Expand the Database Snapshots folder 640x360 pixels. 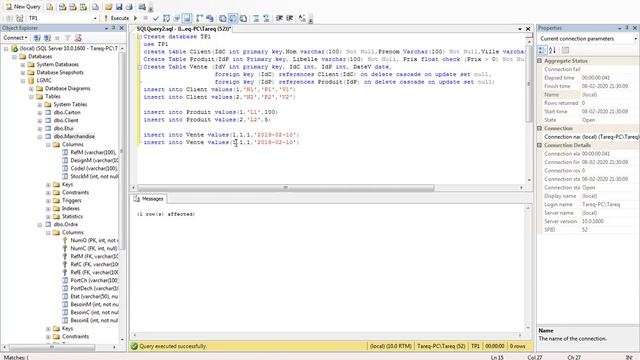coord(23,72)
